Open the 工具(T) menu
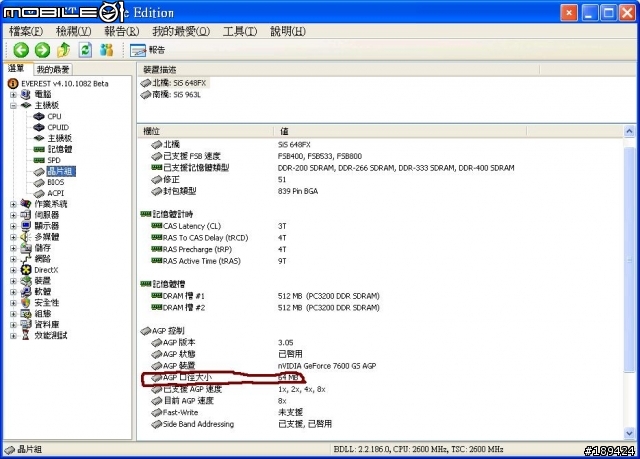640x459 pixels. (240, 31)
